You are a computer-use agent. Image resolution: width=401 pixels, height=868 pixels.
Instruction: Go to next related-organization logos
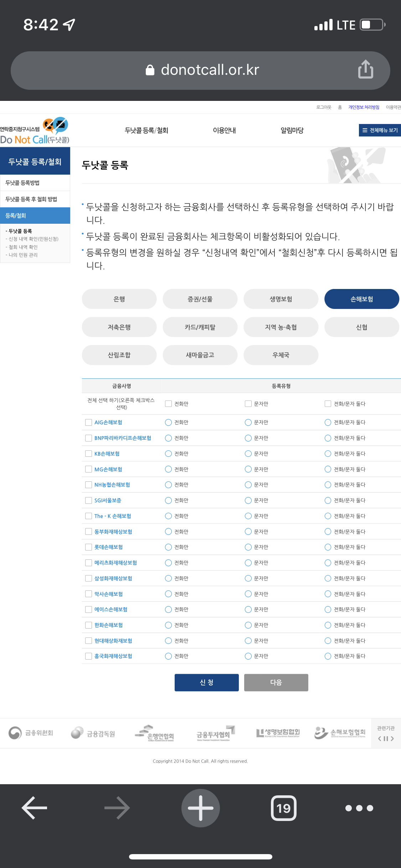point(392,739)
